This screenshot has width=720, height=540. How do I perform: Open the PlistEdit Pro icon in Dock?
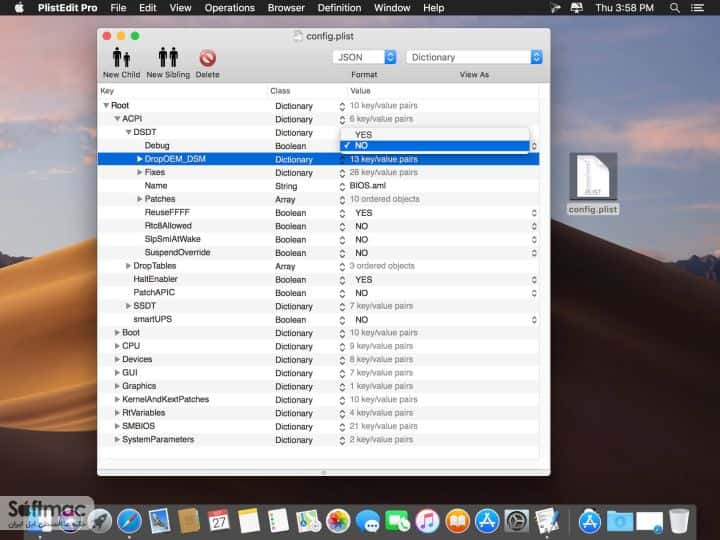546,521
